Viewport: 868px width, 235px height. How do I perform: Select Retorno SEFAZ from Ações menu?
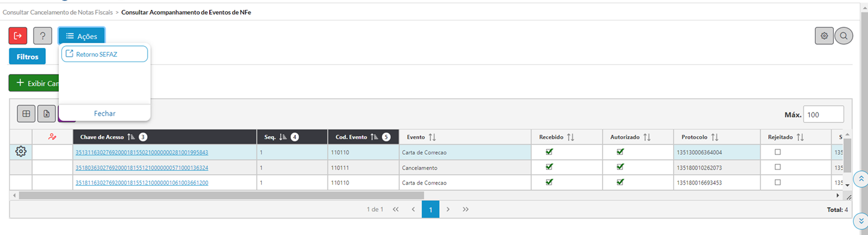(105, 54)
